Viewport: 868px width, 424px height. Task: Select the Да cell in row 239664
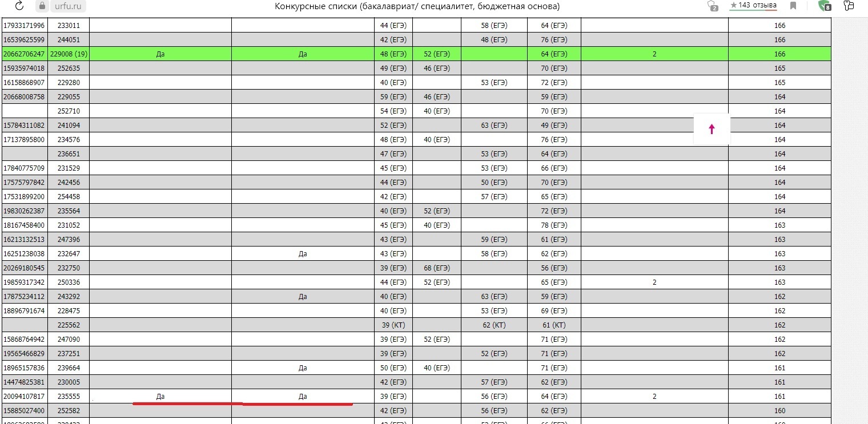click(x=303, y=368)
